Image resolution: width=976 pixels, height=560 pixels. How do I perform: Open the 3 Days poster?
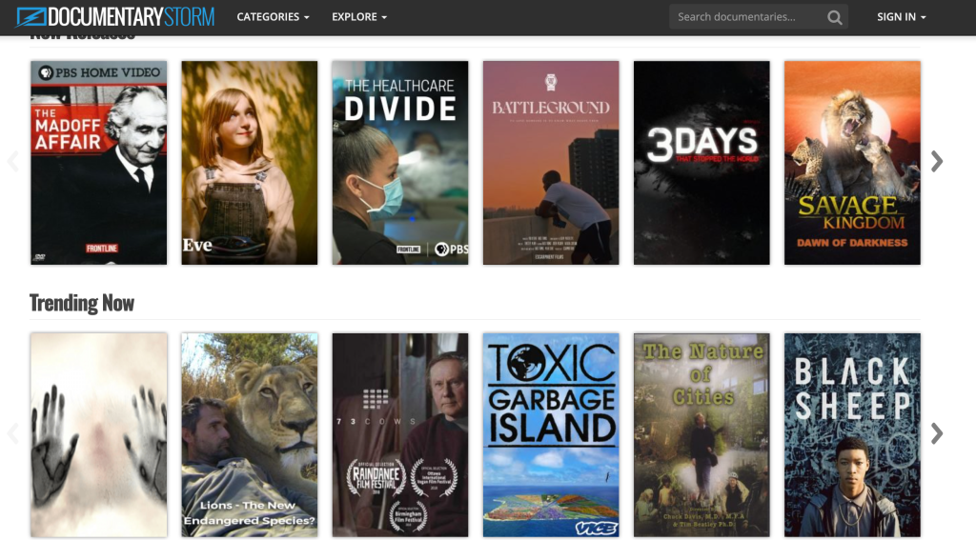(701, 163)
